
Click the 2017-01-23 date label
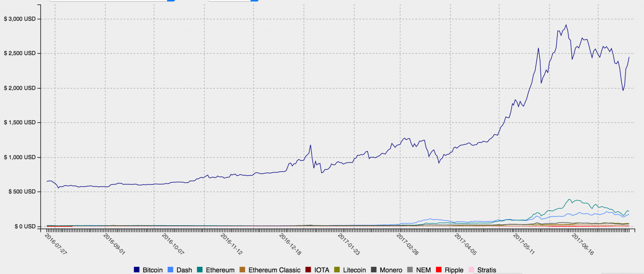pos(349,244)
